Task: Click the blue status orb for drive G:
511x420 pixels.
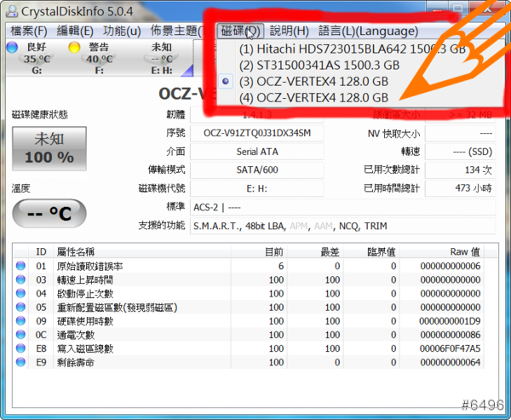Action: pos(11,47)
